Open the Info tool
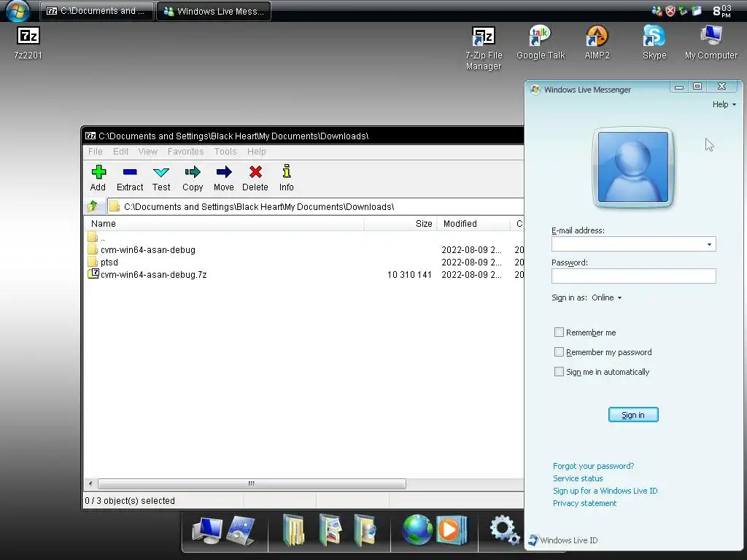This screenshot has height=560, width=747. point(286,178)
